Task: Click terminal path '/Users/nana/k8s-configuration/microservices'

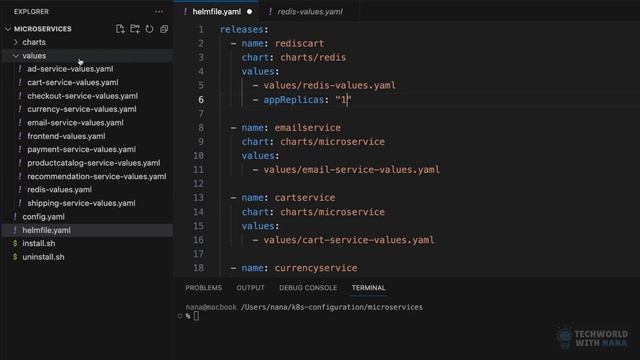Action: [x=332, y=307]
